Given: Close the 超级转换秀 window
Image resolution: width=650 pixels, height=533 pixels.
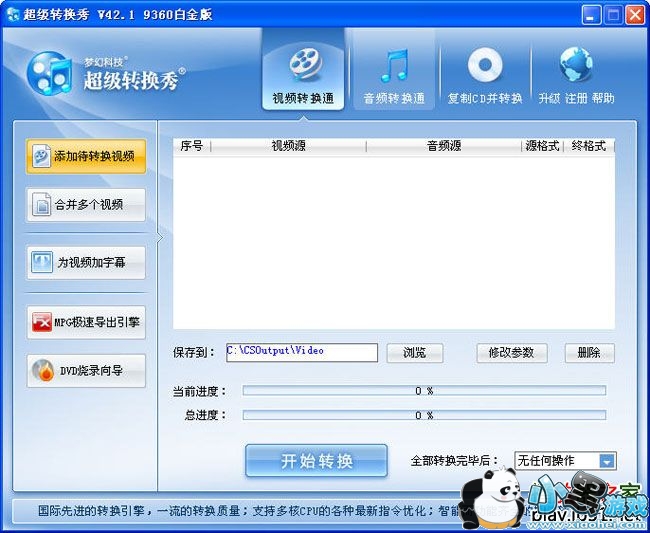Looking at the screenshot, I should click(634, 15).
